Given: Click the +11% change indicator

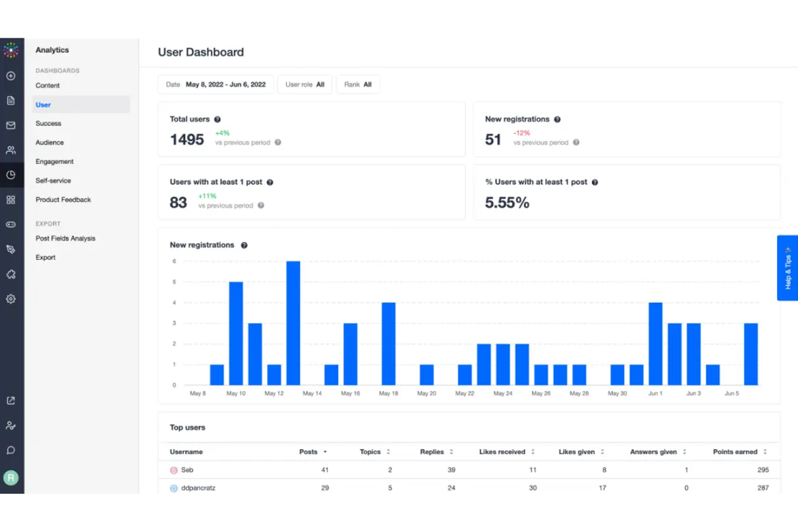Looking at the screenshot, I should (x=207, y=196).
